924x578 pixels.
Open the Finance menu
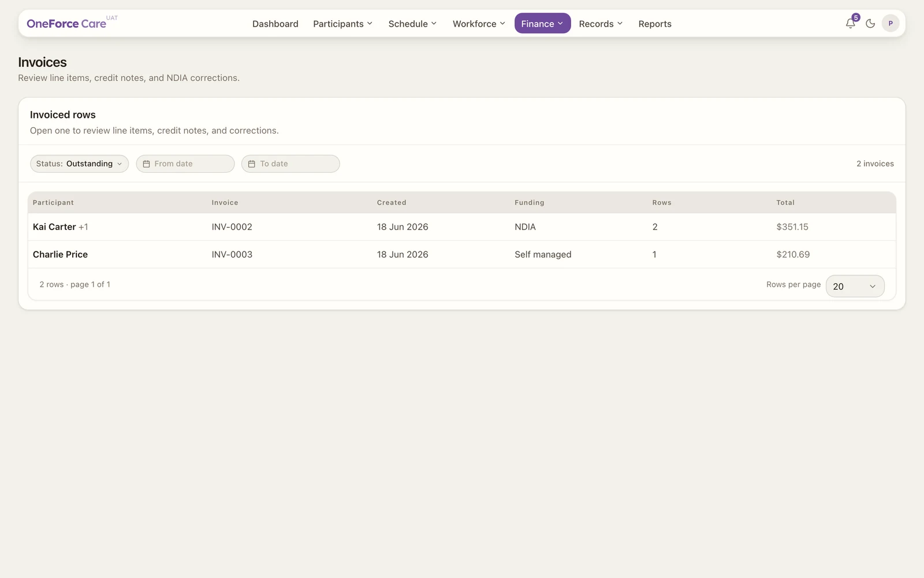tap(542, 24)
